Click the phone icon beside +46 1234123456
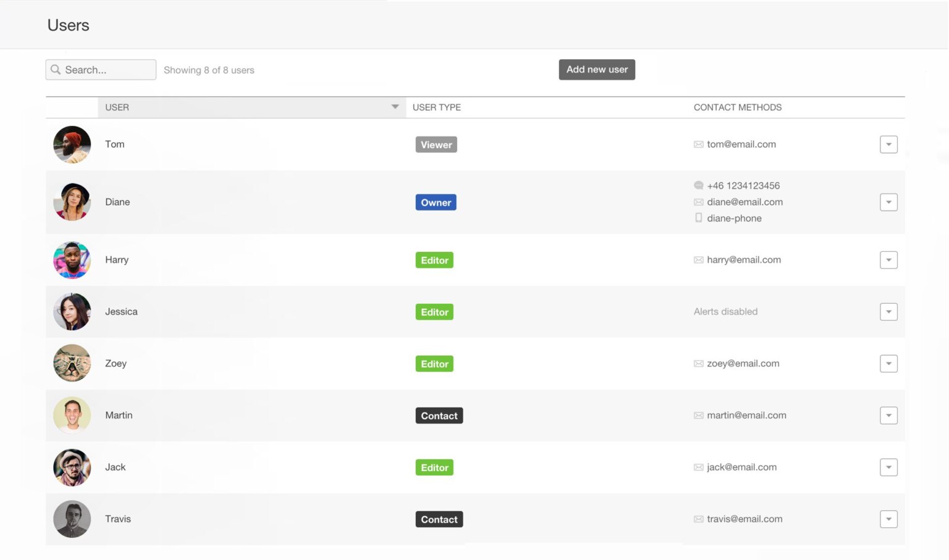This screenshot has height=560, width=949. [x=698, y=185]
